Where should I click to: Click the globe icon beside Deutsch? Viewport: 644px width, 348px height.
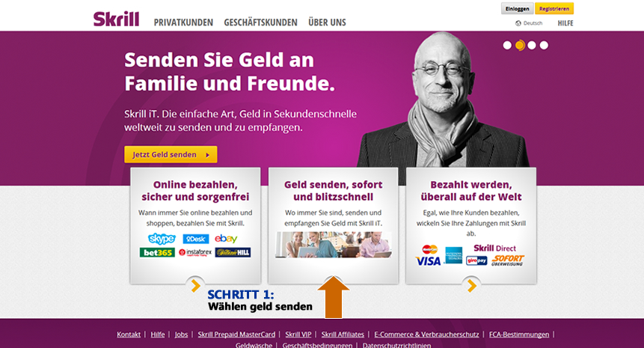(518, 23)
